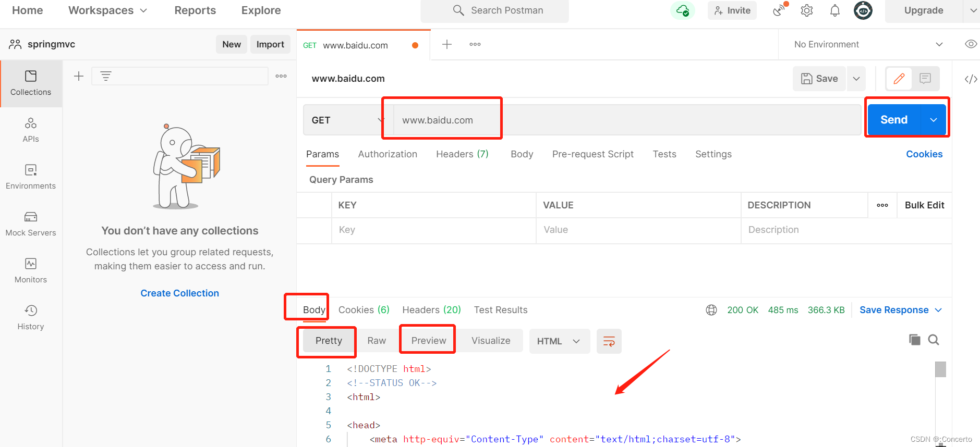Open the Environments sidebar panel

point(31,177)
